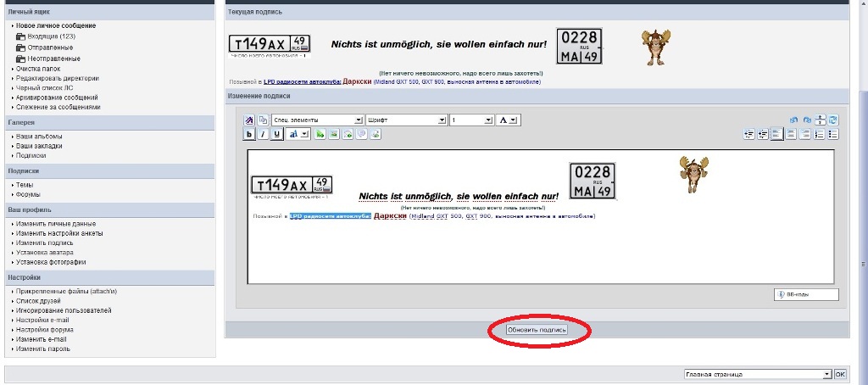
Task: Open the "Главная страница" navigation dropdown
Action: 826,373
